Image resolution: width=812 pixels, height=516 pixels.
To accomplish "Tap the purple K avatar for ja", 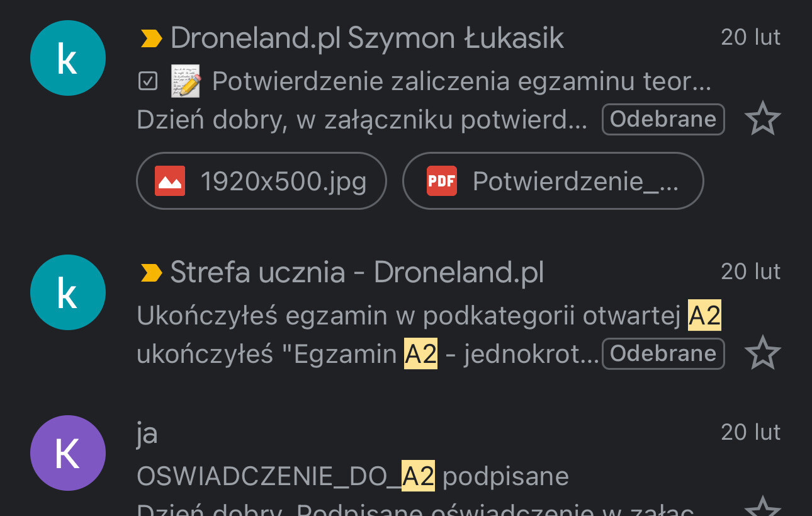I will pyautogui.click(x=67, y=453).
